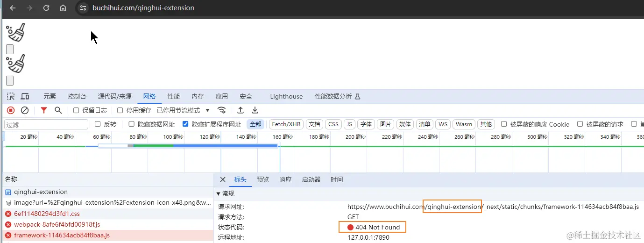Filter by 文档 type
This screenshot has height=243, width=644.
pyautogui.click(x=315, y=124)
